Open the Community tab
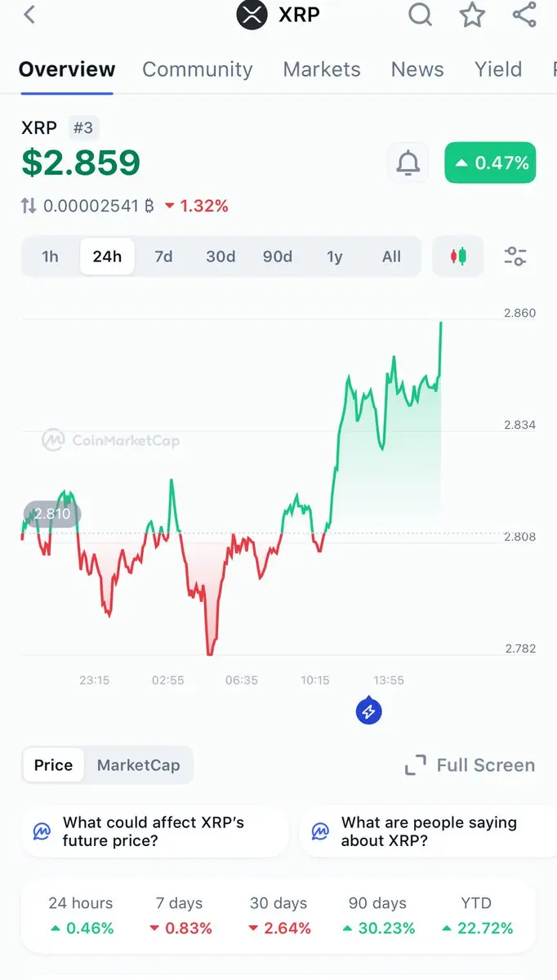This screenshot has height=980, width=557. 198,69
